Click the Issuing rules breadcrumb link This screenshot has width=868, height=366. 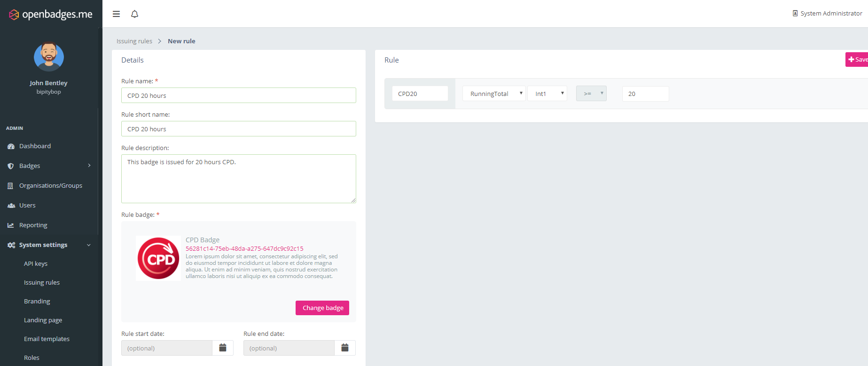[x=134, y=41]
